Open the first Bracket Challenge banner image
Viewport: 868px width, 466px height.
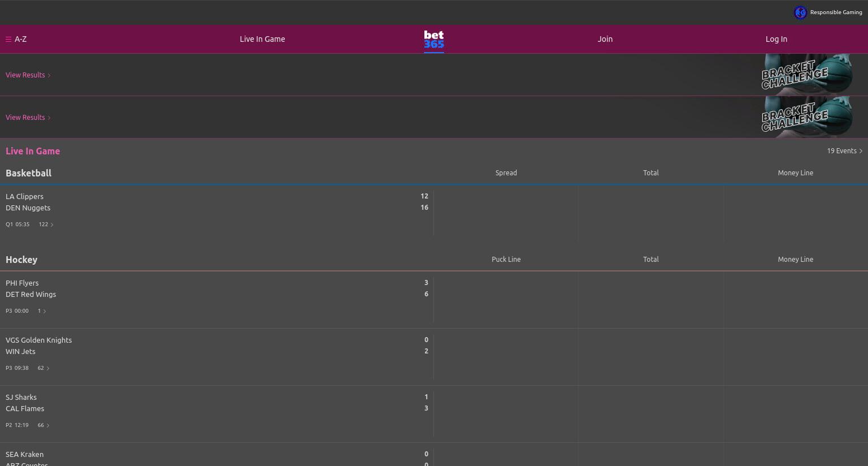pyautogui.click(x=806, y=74)
